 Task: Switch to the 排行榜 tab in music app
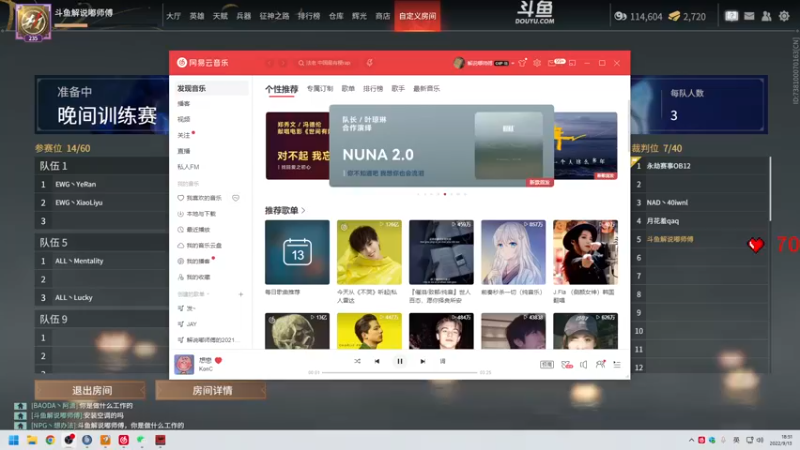point(373,89)
